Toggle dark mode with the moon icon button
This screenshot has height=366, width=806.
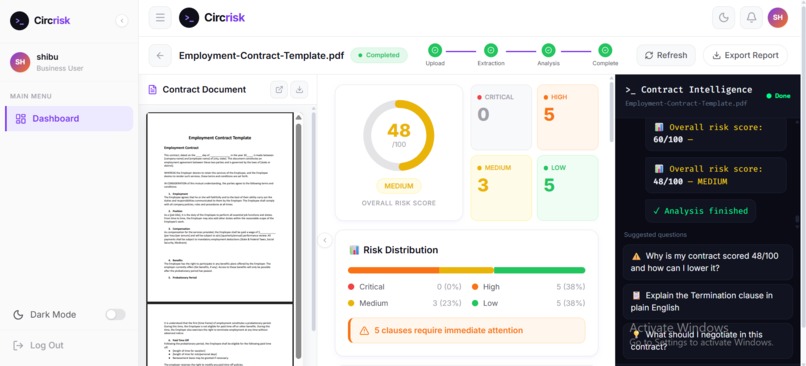click(x=723, y=17)
